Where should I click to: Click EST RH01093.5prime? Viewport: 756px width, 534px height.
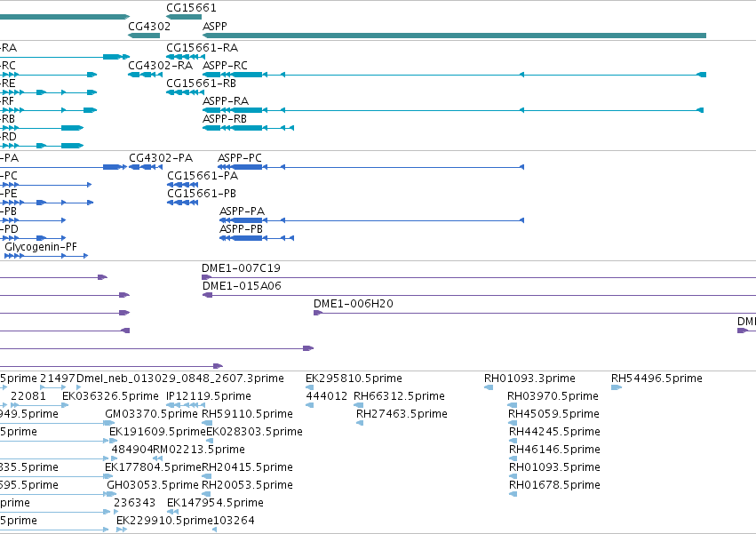pyautogui.click(x=555, y=467)
